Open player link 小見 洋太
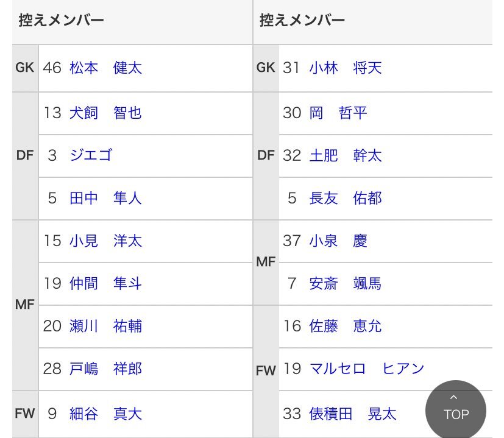The height and width of the screenshot is (438, 504). (106, 241)
